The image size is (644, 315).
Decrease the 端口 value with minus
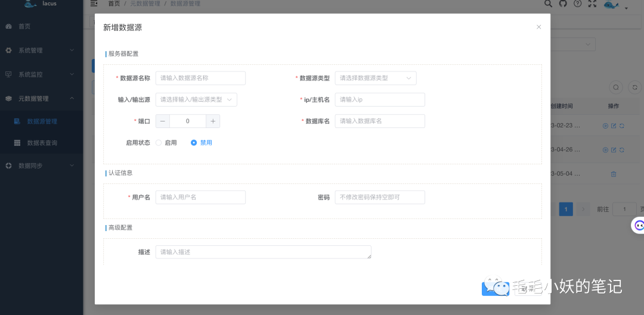pyautogui.click(x=163, y=121)
